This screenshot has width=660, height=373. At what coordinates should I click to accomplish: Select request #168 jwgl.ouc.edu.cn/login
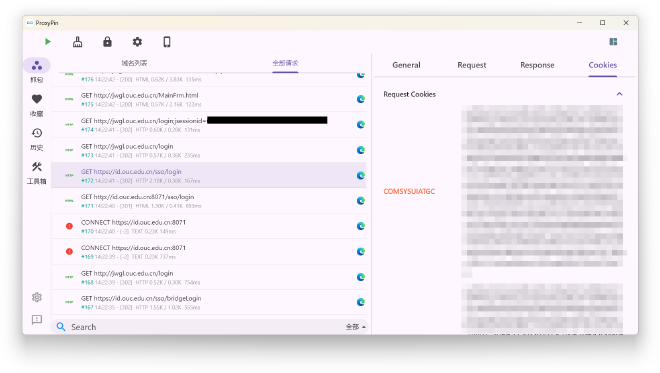coord(209,277)
